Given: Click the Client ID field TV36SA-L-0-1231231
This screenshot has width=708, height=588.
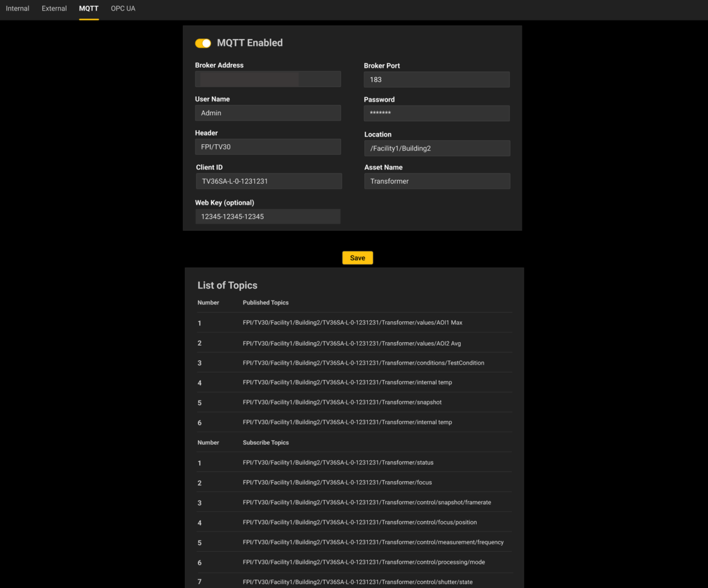Looking at the screenshot, I should 268,181.
